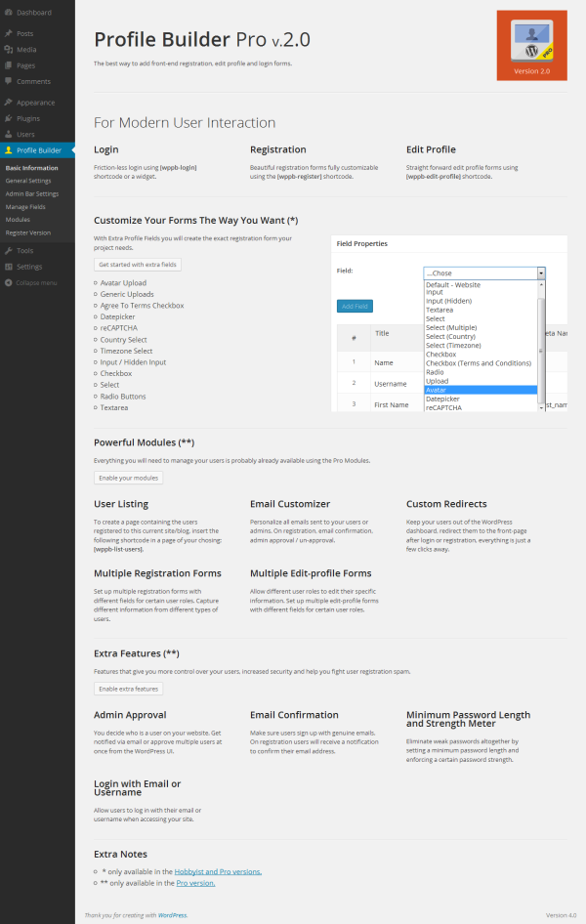The width and height of the screenshot is (586, 924).
Task: Click the Comments bubble icon
Action: pos(8,81)
